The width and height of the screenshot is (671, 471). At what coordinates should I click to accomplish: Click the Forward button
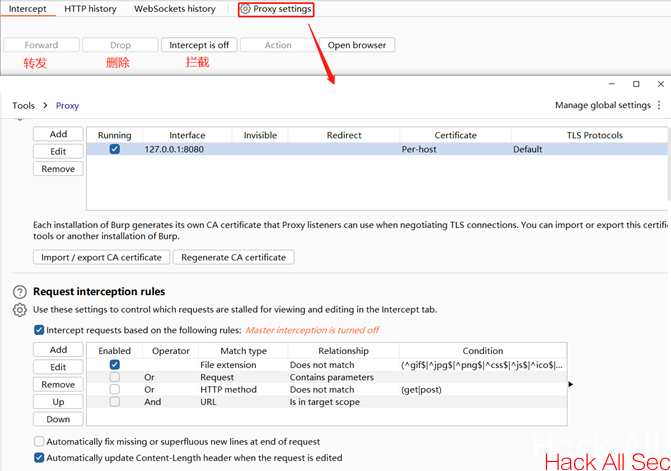click(41, 45)
